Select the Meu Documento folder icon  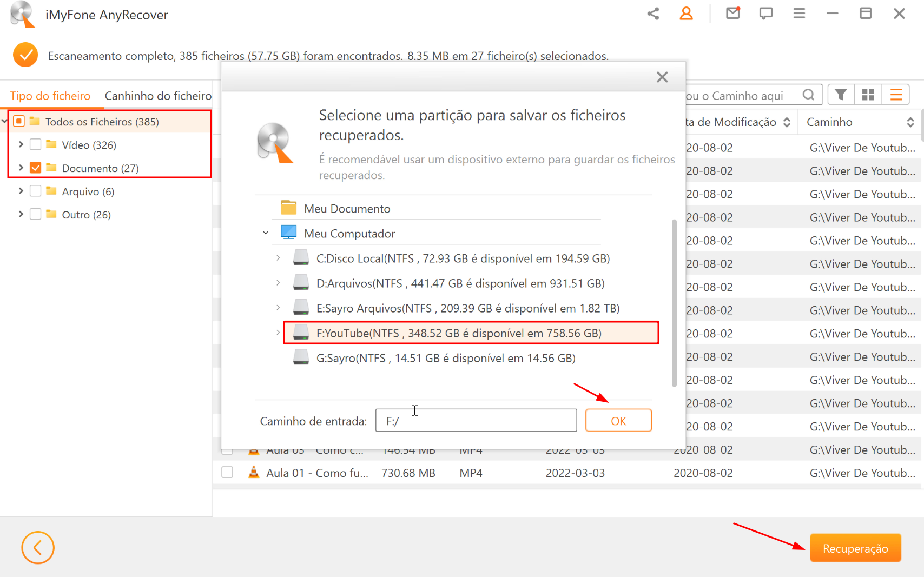(289, 208)
